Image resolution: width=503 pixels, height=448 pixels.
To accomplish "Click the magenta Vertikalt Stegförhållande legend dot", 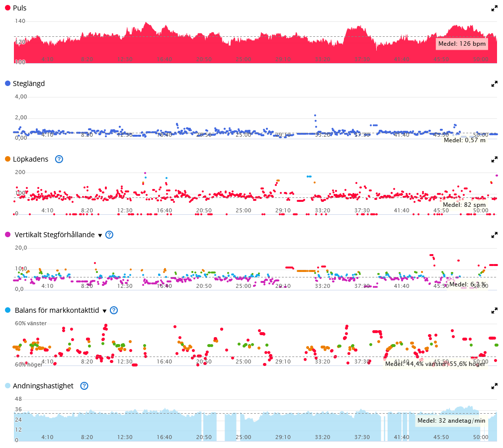I will (x=7, y=235).
